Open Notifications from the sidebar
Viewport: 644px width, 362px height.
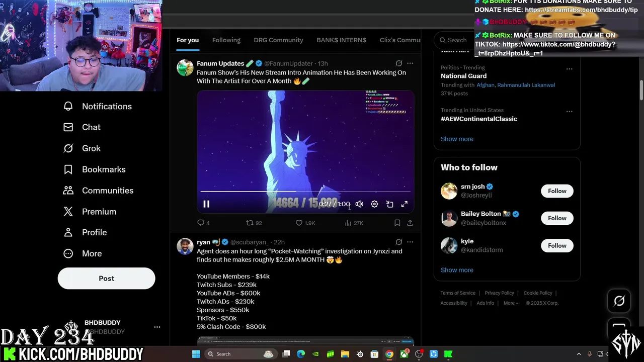coord(98,106)
